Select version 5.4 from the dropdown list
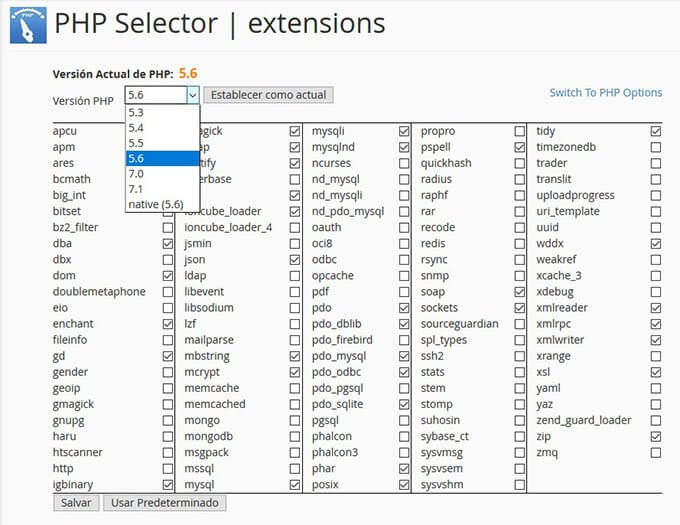Screen dimensions: 680x525 click(x=163, y=128)
